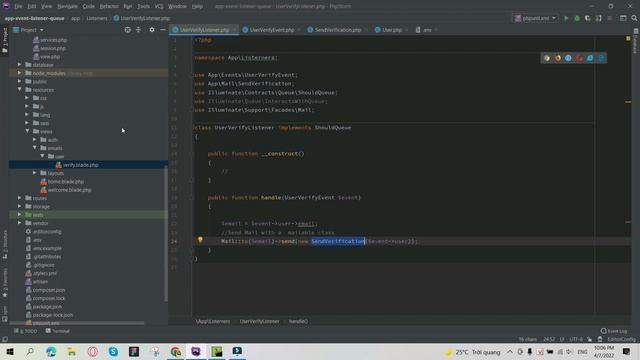Open the TODO tool window
This screenshot has width=640, height=360.
25,331
